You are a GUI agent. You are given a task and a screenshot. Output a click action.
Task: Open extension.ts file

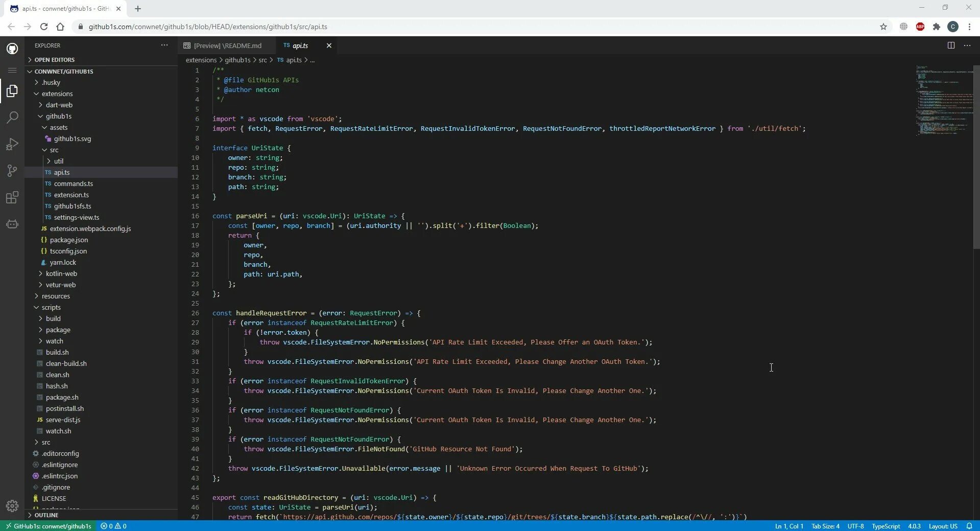(x=101, y=195)
